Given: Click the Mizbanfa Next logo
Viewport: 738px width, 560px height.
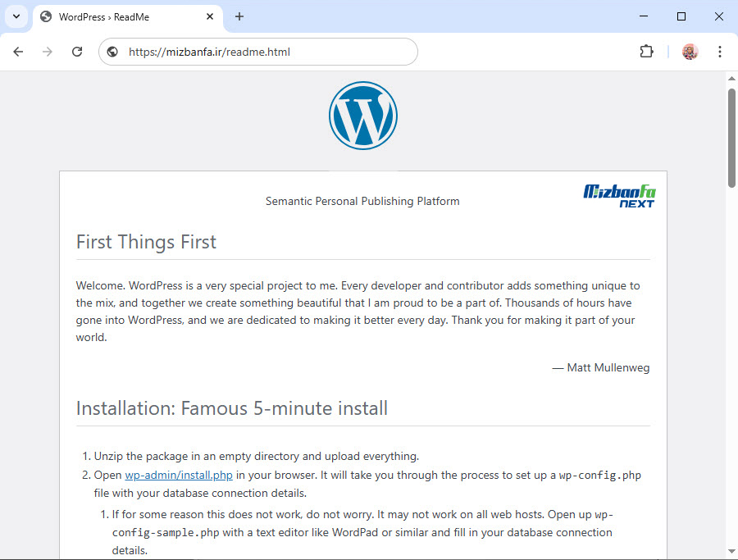Looking at the screenshot, I should [619, 196].
